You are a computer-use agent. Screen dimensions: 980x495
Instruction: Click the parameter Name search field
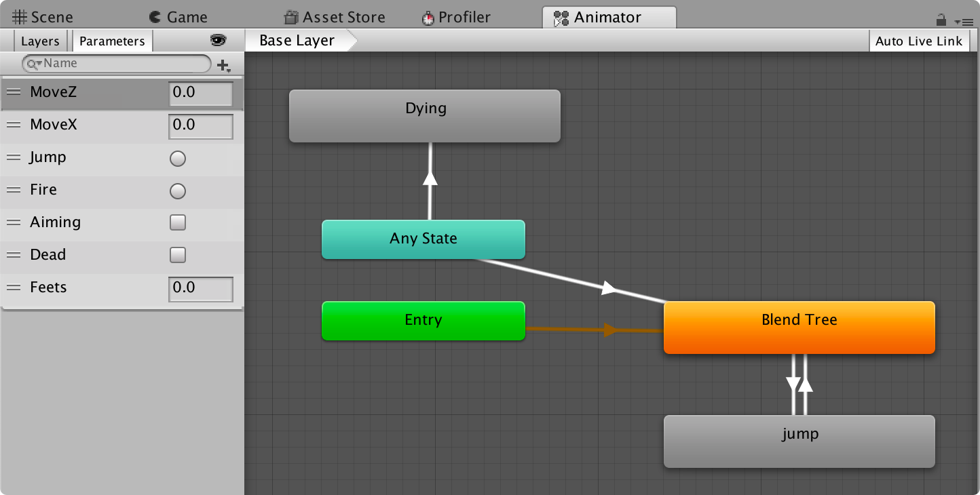pos(117,64)
